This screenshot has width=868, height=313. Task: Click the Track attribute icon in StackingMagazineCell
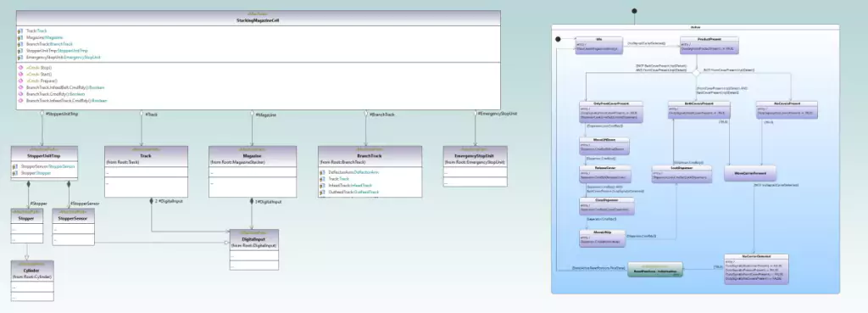tap(20, 31)
